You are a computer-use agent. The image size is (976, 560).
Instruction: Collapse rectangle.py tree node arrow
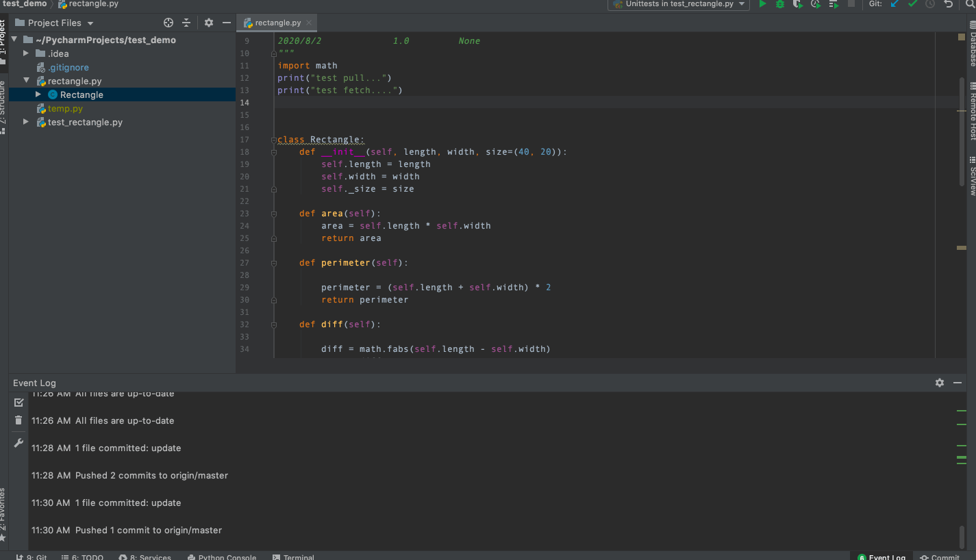point(26,81)
